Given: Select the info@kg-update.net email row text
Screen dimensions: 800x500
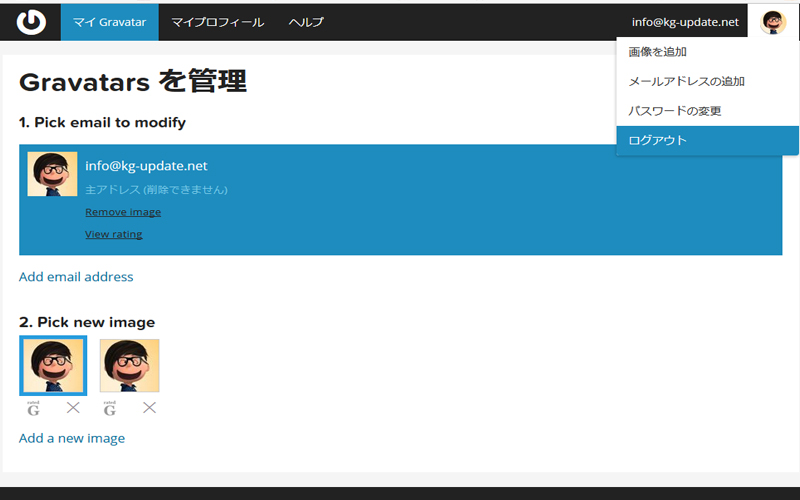Looking at the screenshot, I should 146,166.
